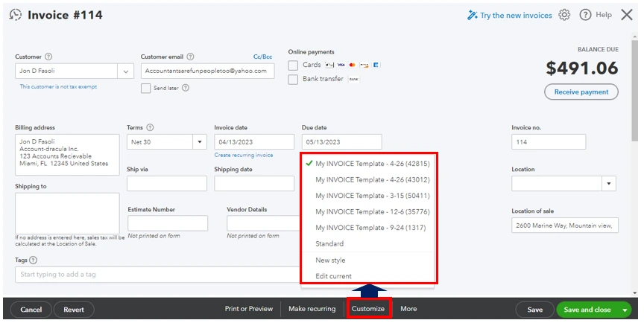Click the Invoice no. field showing 114
The image size is (644, 323).
coord(549,142)
